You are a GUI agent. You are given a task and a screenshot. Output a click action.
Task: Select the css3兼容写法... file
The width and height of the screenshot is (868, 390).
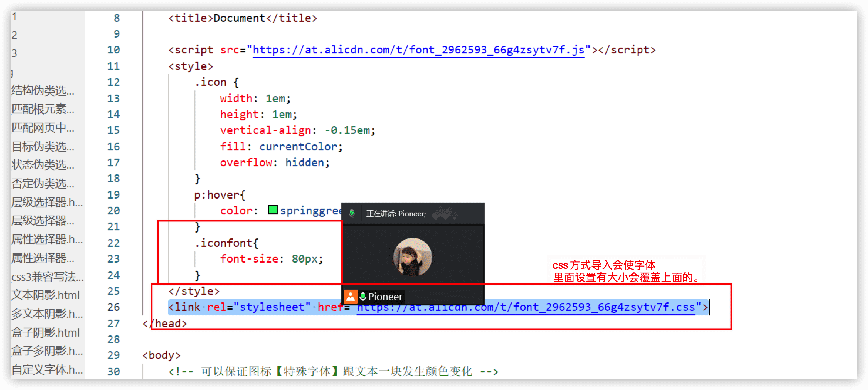(47, 277)
